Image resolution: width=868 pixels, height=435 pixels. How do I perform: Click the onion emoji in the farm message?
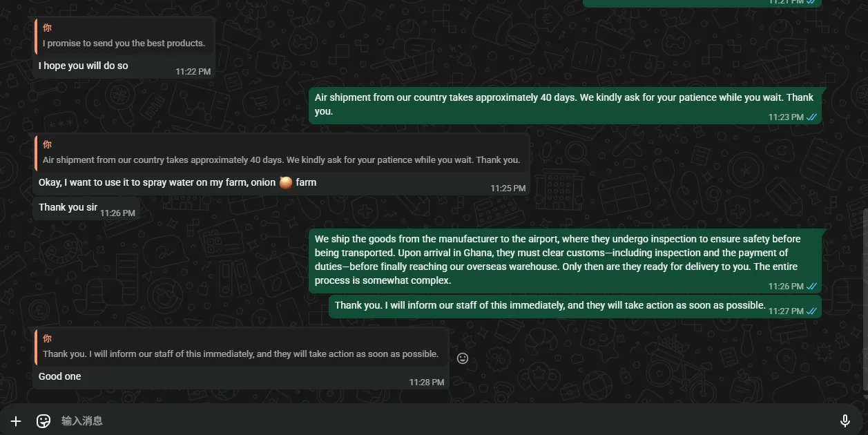click(286, 182)
